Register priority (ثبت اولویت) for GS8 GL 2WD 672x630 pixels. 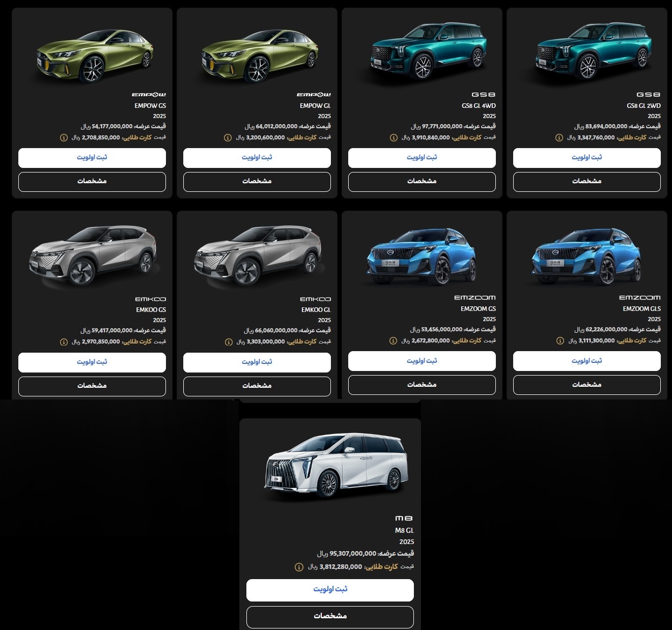coord(587,158)
